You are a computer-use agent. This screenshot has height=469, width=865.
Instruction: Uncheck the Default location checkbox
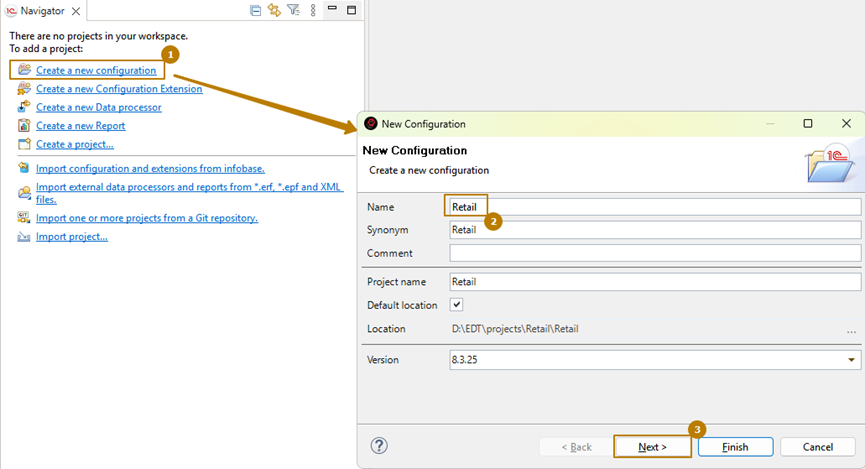pyautogui.click(x=457, y=305)
